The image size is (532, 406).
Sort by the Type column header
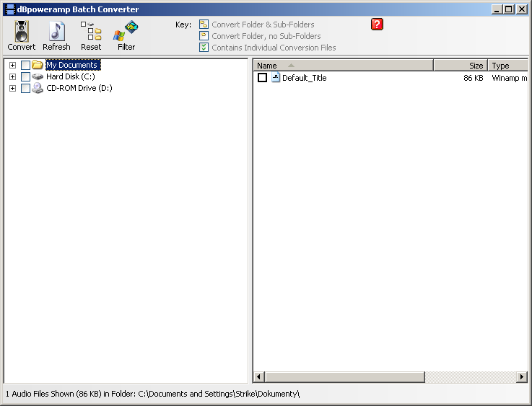[508, 66]
